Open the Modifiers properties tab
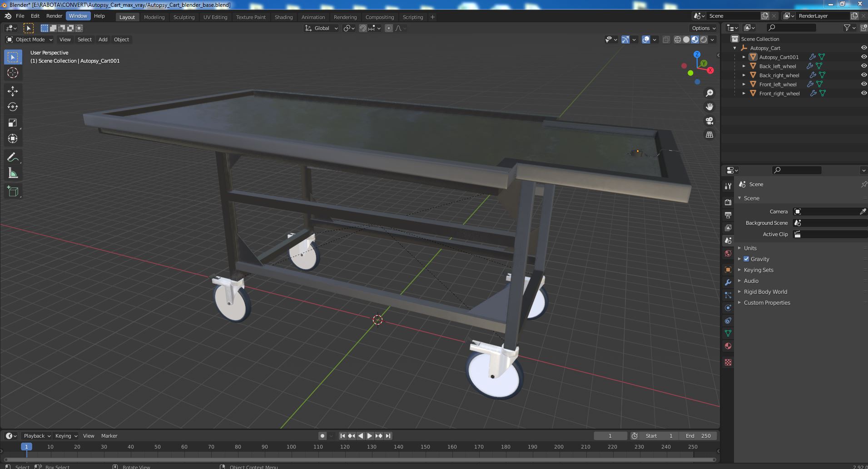 click(728, 282)
